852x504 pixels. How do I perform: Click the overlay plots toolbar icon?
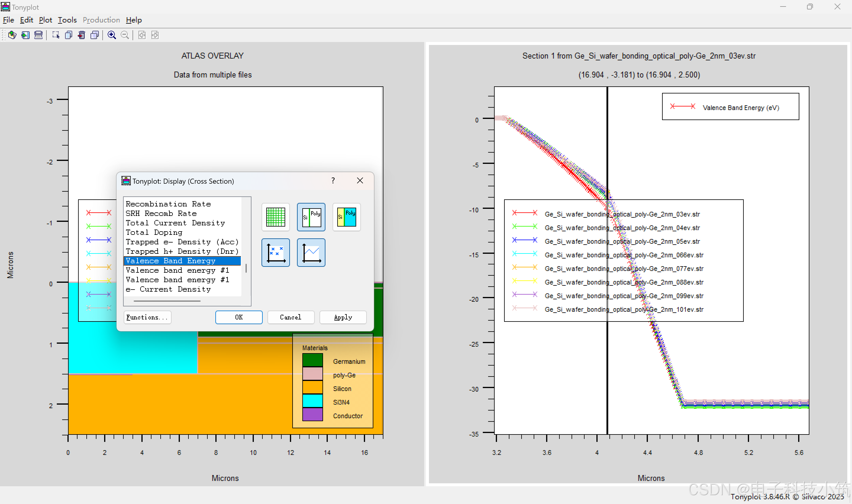click(95, 35)
